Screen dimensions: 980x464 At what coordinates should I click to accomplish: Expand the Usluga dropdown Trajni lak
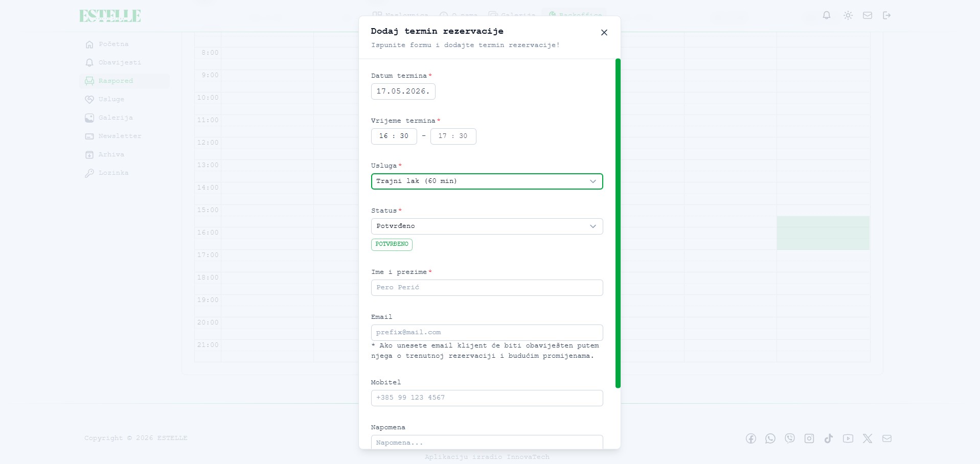(x=487, y=181)
